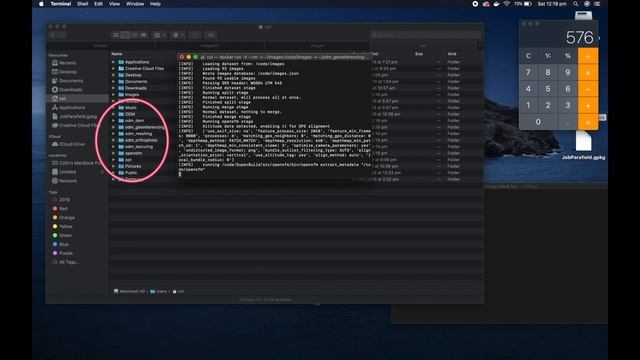
Task: Expand the images folder row
Action: pyautogui.click(x=113, y=95)
